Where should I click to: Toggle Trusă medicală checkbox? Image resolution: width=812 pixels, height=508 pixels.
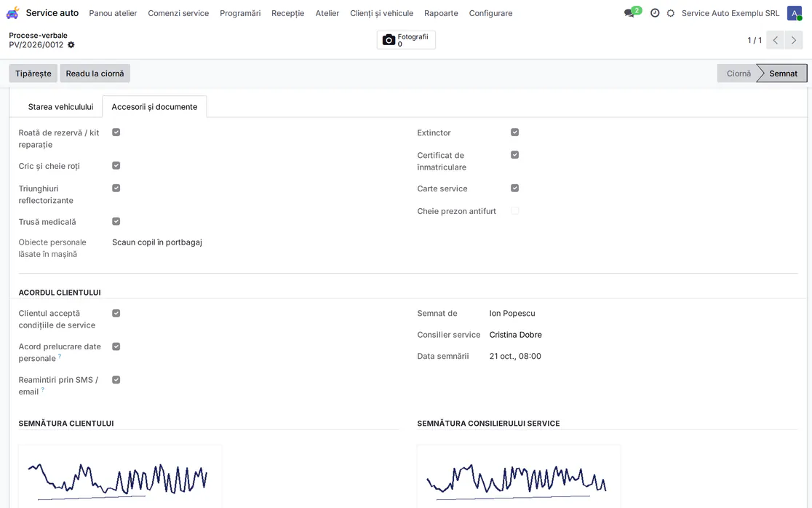116,222
